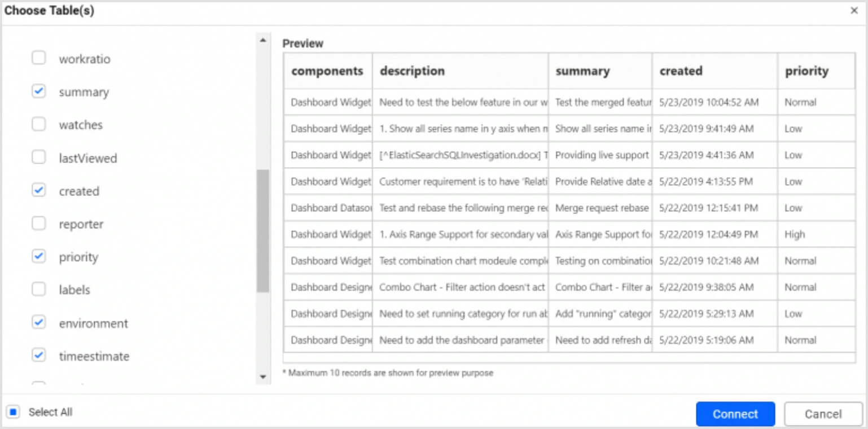The image size is (868, 429).
Task: Disable the environment checkbox
Action: coord(38,322)
